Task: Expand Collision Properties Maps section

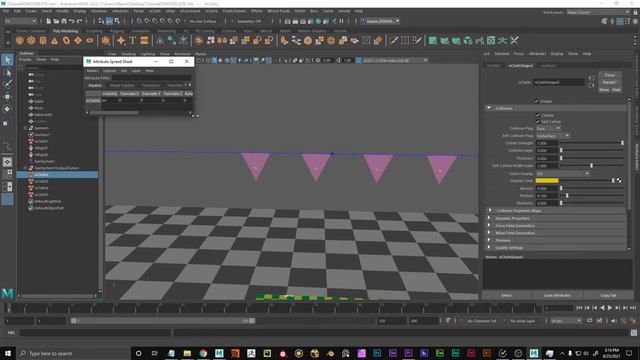Action: [x=490, y=211]
